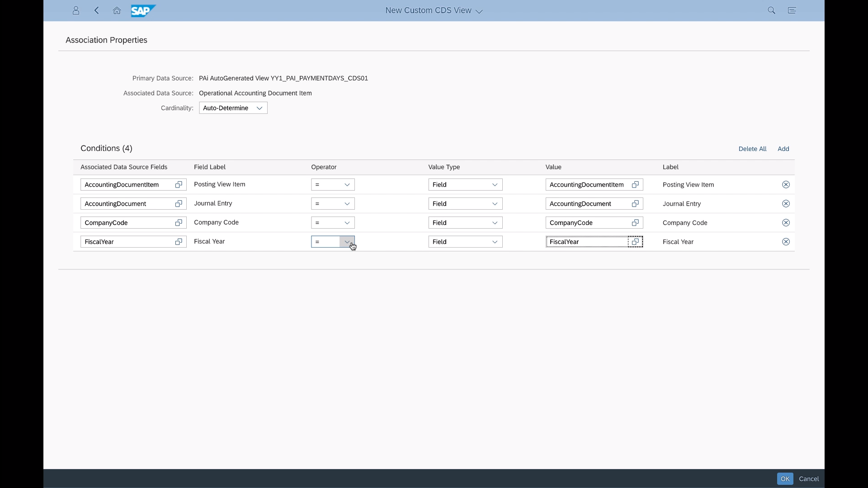The image size is (868, 488).
Task: Delete the Fiscal Year condition row
Action: pyautogui.click(x=786, y=242)
